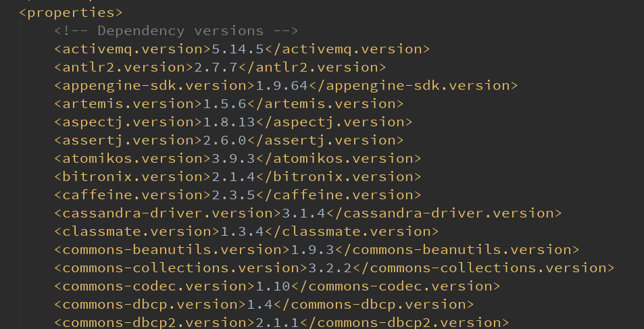Image resolution: width=644 pixels, height=329 pixels.
Task: Click the closing activemq.version tag
Action: [347, 49]
